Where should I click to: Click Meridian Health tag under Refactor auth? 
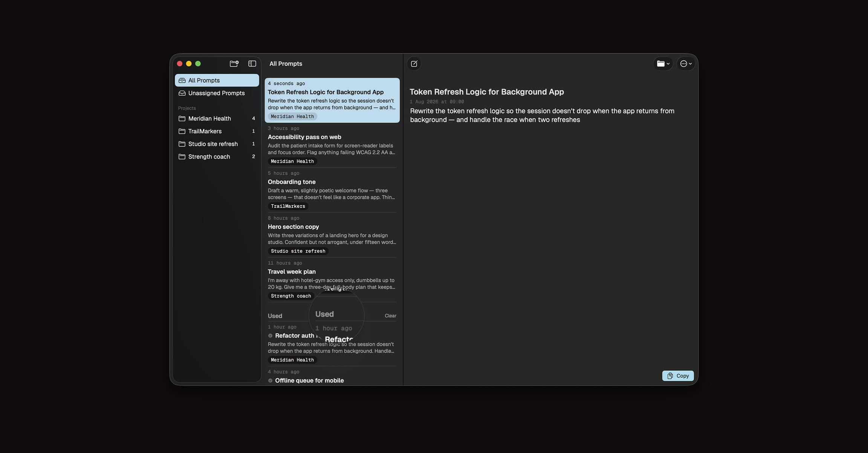[x=292, y=360]
